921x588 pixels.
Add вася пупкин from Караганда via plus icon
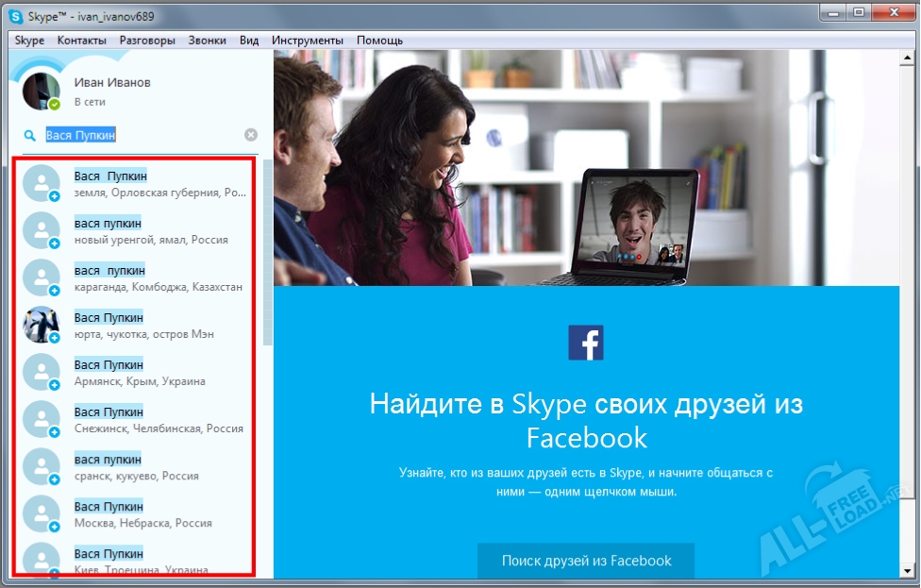tap(56, 289)
